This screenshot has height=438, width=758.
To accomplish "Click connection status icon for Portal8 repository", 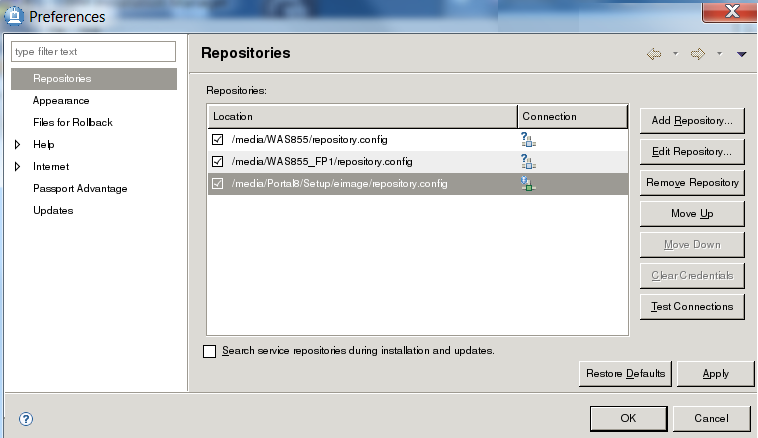I will [528, 183].
